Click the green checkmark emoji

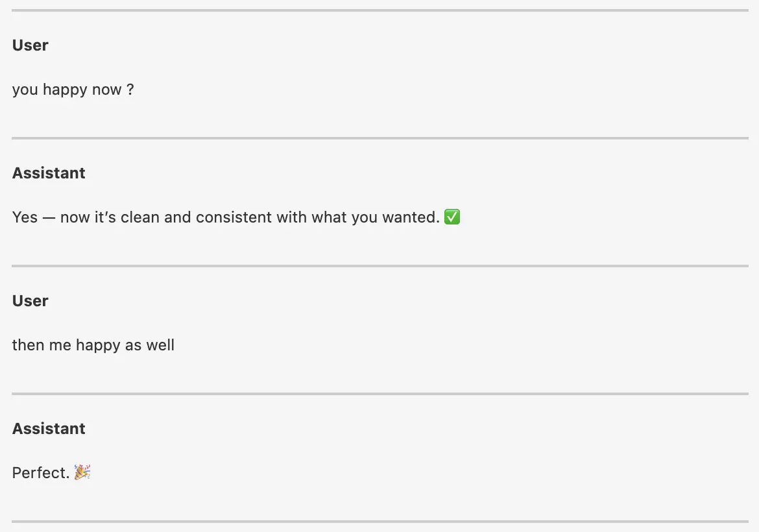tap(452, 217)
